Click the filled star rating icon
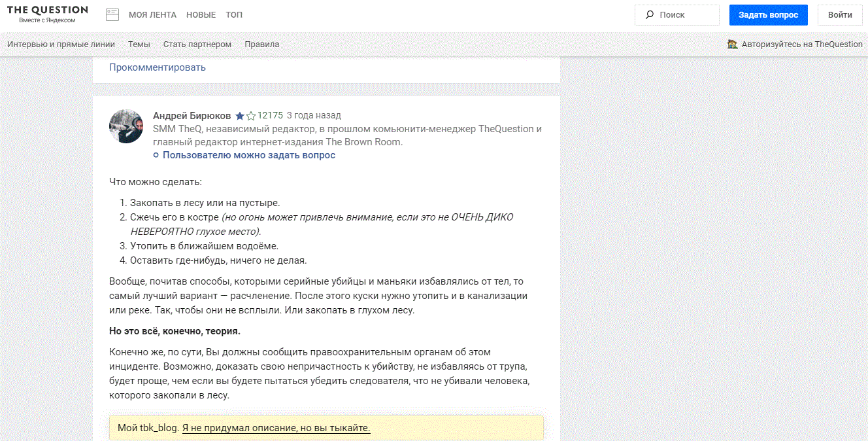The width and height of the screenshot is (868, 441). click(x=240, y=116)
